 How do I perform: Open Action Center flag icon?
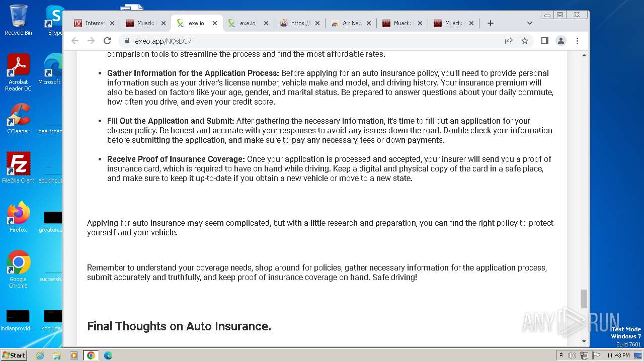coord(596,355)
